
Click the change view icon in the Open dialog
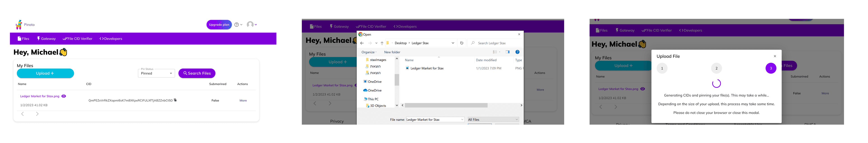(495, 52)
